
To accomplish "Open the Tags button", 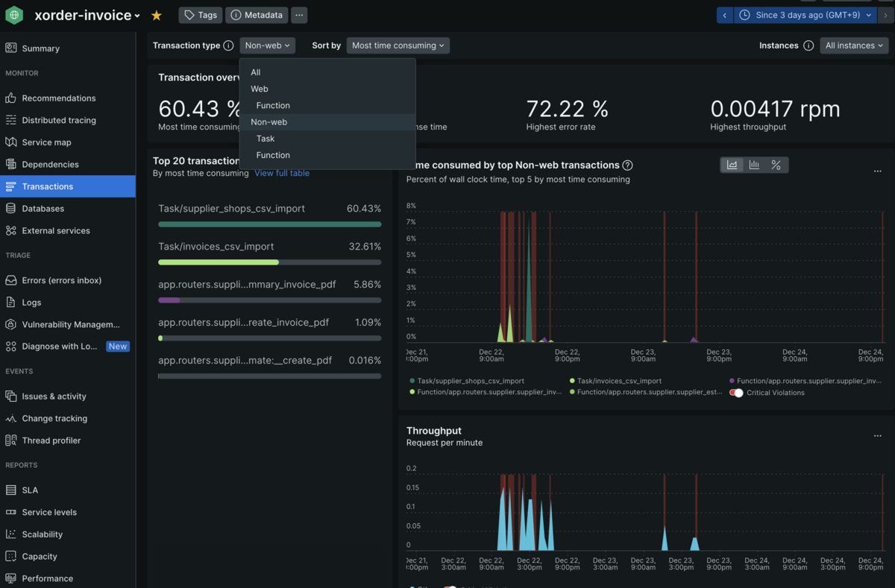I will pyautogui.click(x=201, y=15).
